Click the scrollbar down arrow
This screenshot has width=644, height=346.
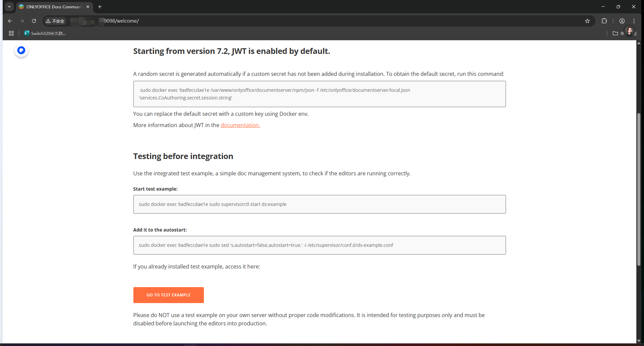point(639,341)
